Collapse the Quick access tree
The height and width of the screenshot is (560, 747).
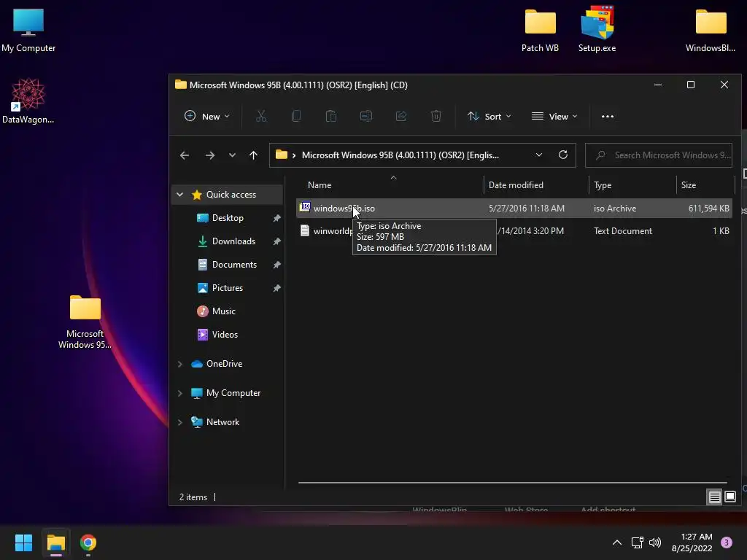point(179,194)
